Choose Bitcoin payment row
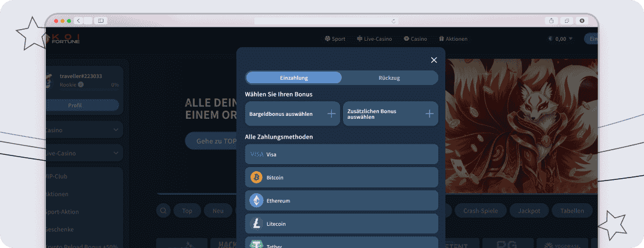This screenshot has width=644, height=248. coord(341,177)
